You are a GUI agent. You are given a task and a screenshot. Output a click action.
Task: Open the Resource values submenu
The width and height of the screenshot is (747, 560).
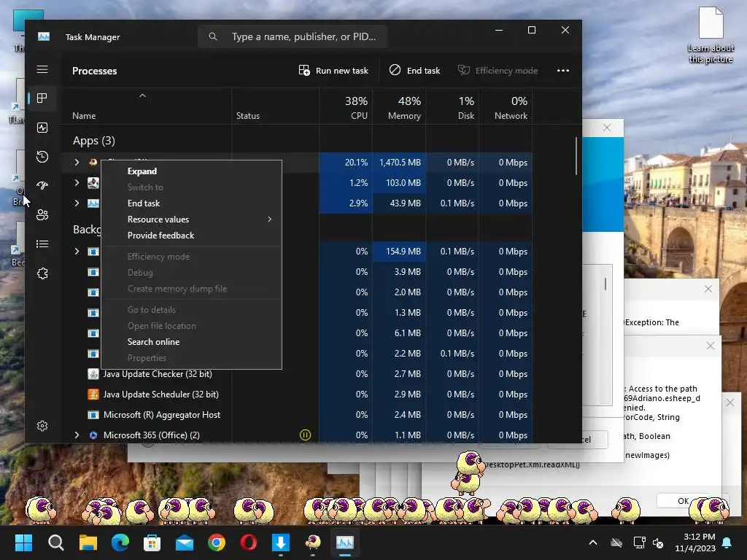191,219
